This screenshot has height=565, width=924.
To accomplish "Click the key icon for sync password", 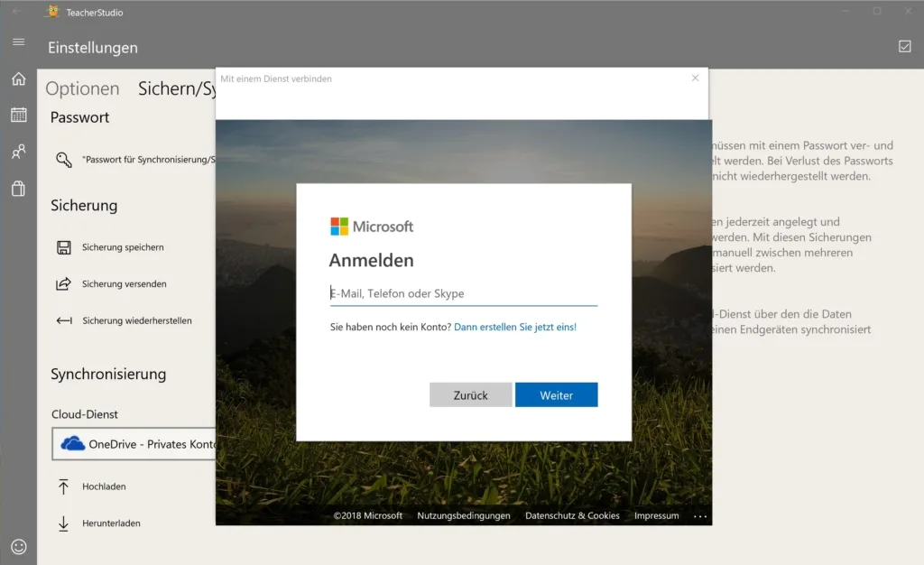I will (x=64, y=160).
